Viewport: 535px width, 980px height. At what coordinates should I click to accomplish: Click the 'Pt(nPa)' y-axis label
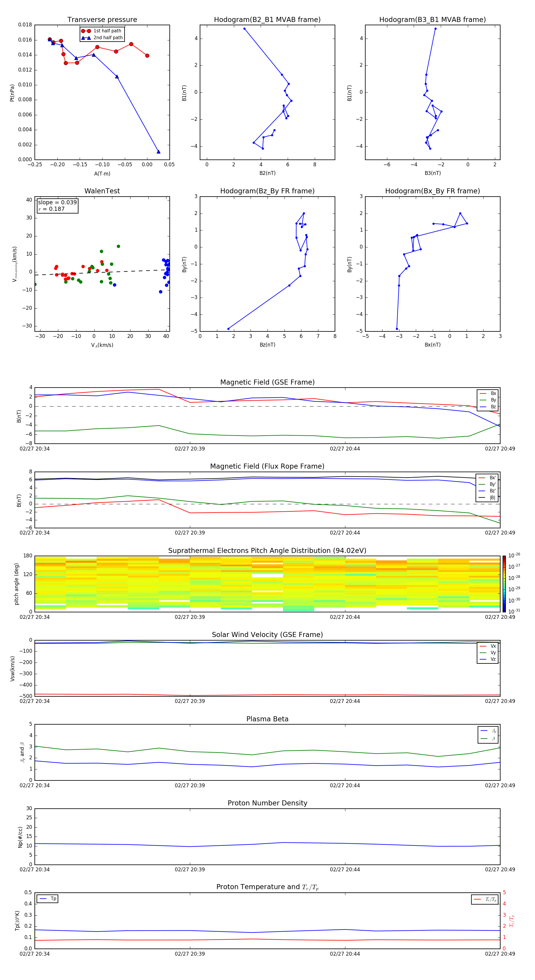pos(12,93)
